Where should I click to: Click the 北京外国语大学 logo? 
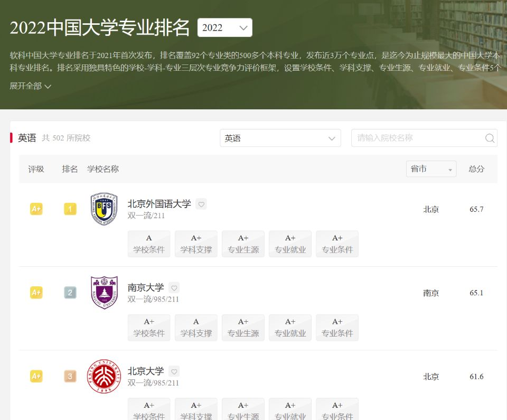tap(104, 209)
